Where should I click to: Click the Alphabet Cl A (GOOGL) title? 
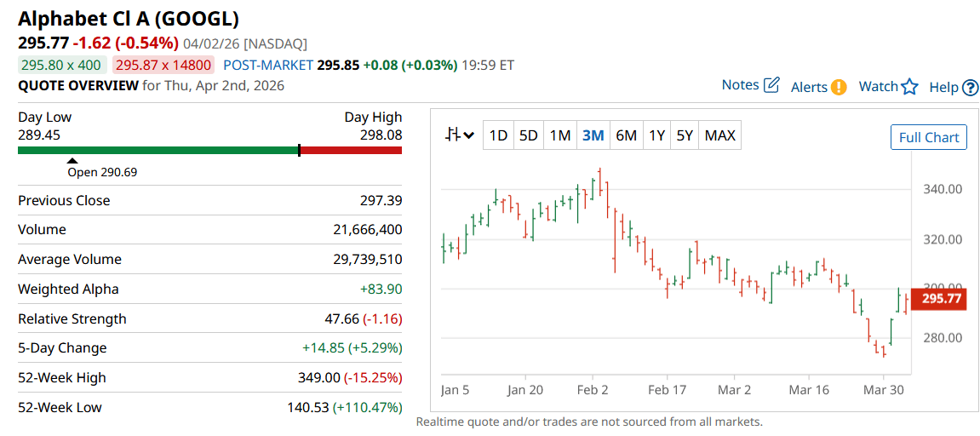[129, 18]
